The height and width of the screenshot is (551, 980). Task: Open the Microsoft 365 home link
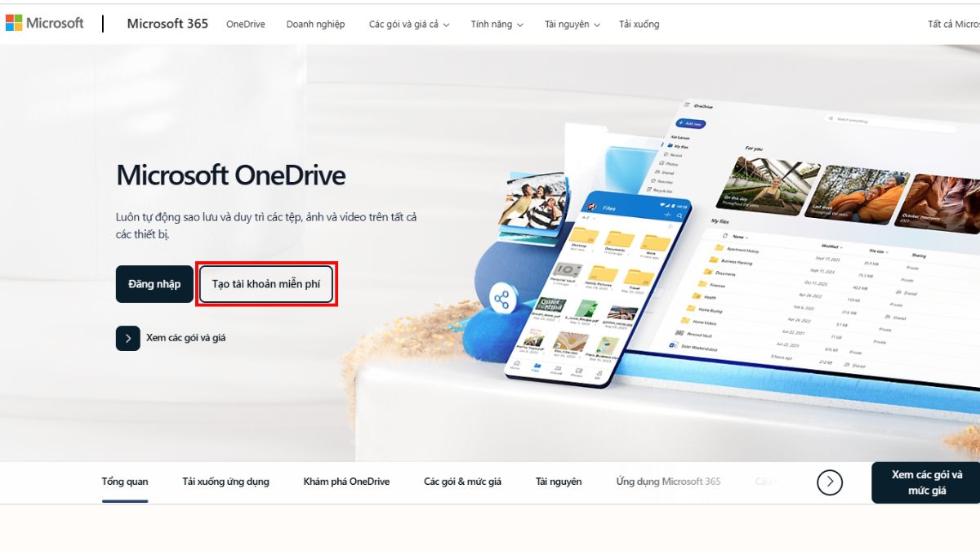click(x=167, y=24)
